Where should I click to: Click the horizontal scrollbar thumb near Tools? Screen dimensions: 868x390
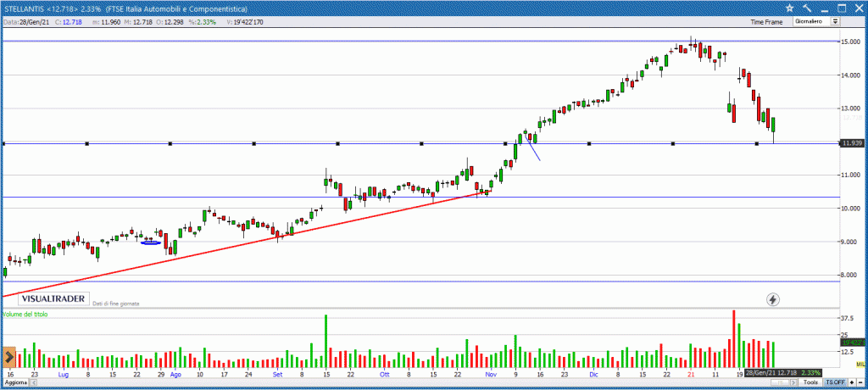[x=778, y=382]
